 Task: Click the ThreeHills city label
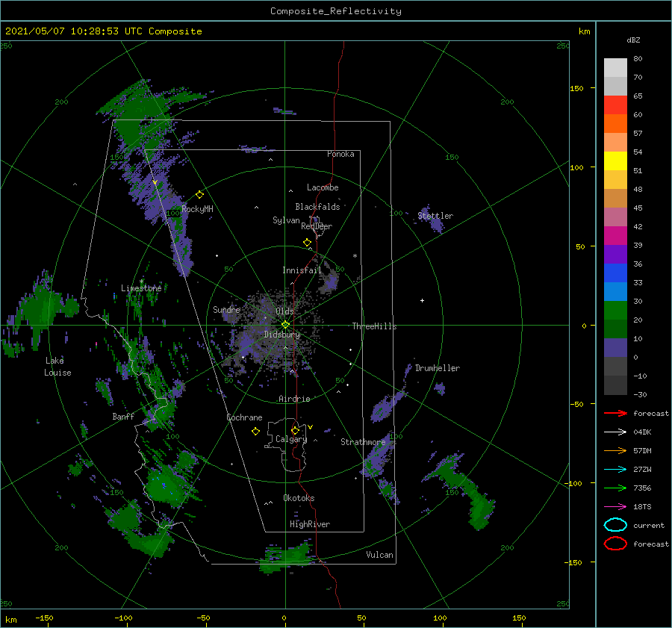coord(375,326)
